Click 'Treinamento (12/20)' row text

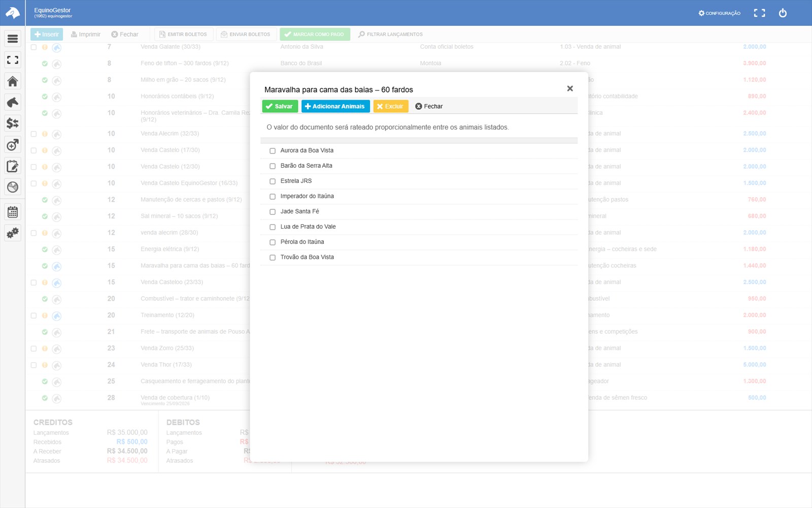pyautogui.click(x=167, y=315)
